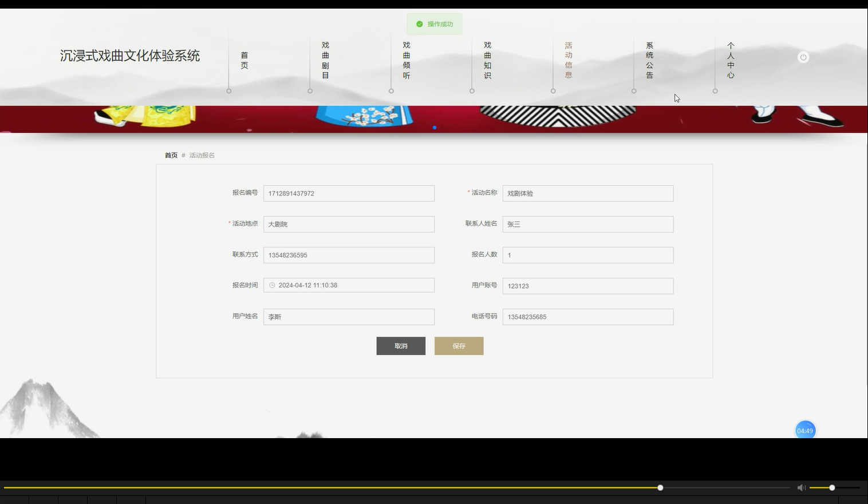Viewport: 868px width, 504px height.
Task: Adjust the yellow volume slider
Action: click(x=831, y=487)
